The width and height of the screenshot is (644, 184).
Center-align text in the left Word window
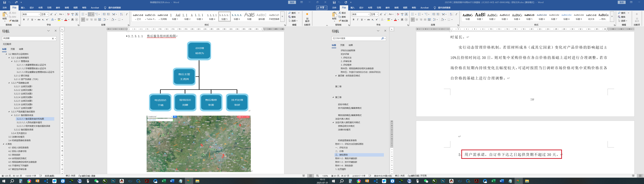(x=87, y=20)
